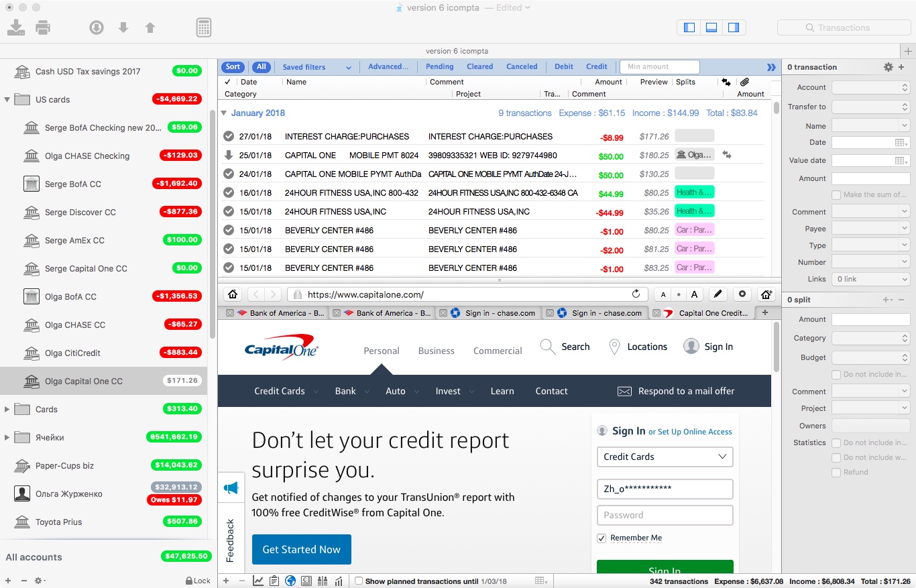
Task: Click the Lock button in sidebar footer
Action: tap(198, 581)
